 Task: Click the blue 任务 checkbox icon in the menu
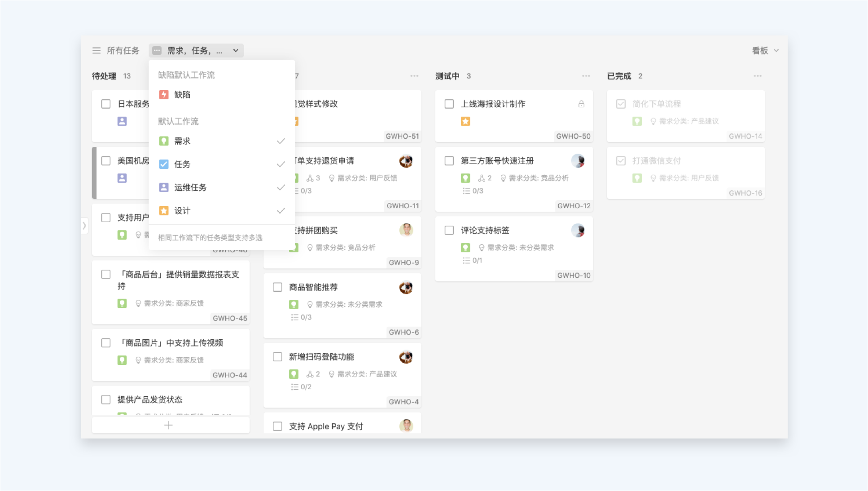pos(164,164)
